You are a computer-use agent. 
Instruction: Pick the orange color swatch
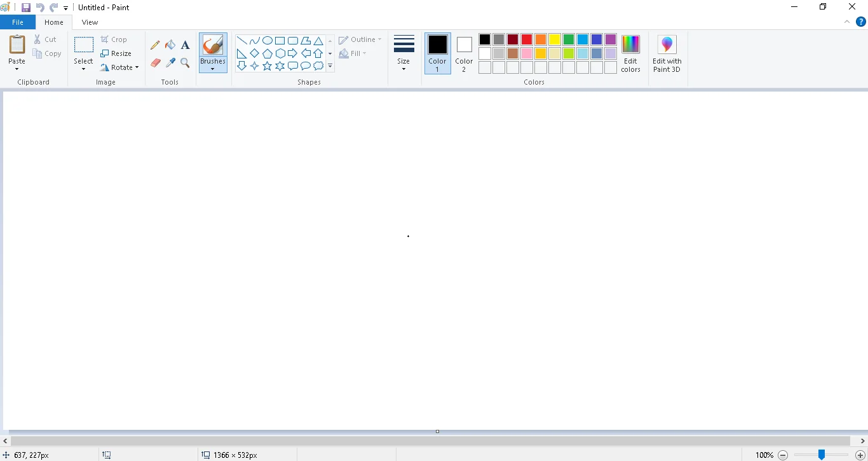point(541,39)
